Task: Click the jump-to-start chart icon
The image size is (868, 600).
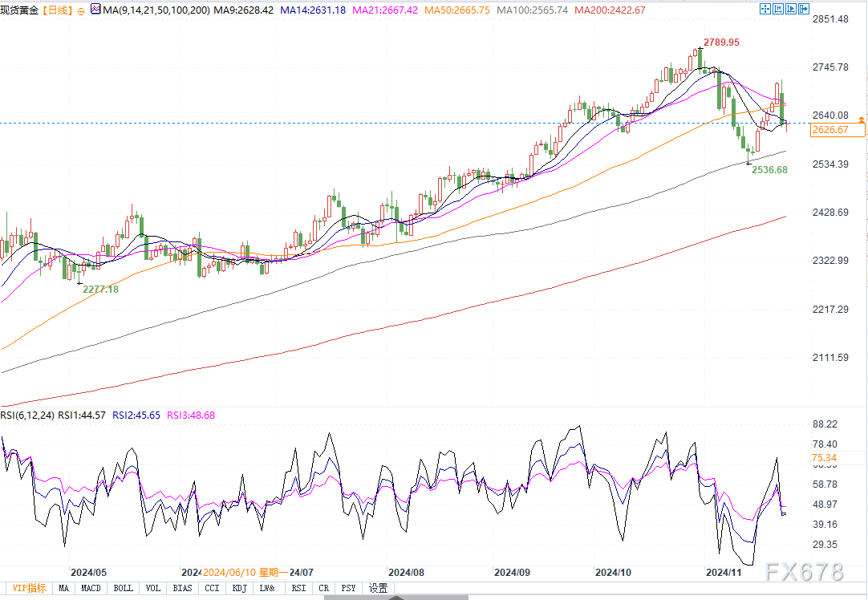Action: [778, 10]
